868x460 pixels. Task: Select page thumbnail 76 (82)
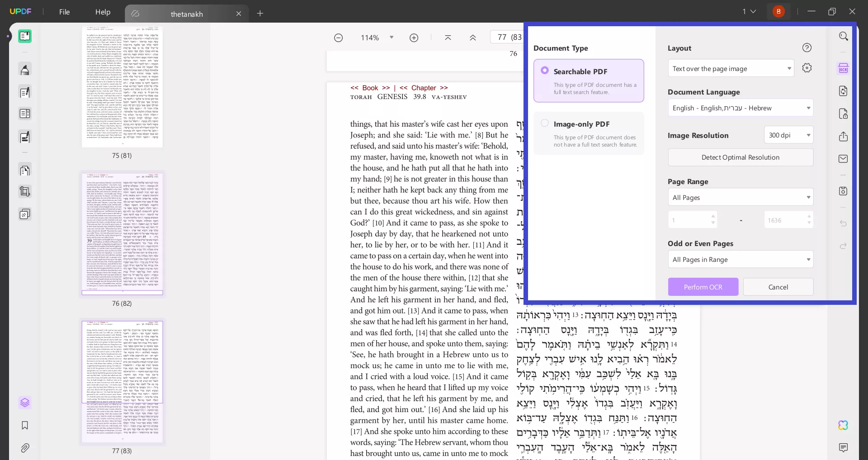coord(122,234)
